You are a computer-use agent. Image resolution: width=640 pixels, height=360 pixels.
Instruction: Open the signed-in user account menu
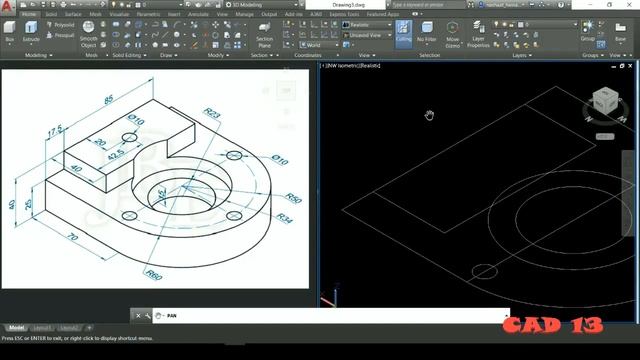[x=502, y=5]
